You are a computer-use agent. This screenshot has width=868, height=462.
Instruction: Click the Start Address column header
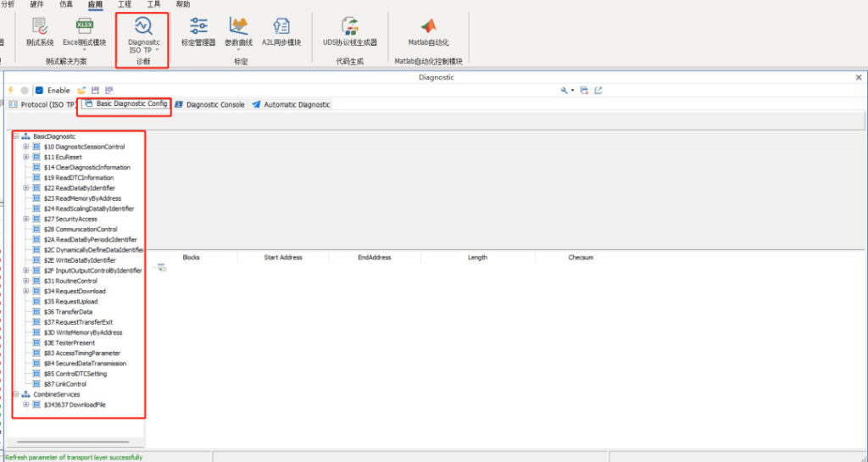click(283, 258)
